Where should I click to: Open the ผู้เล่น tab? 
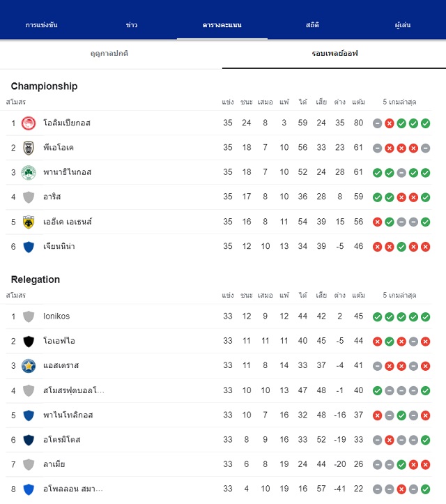[403, 25]
